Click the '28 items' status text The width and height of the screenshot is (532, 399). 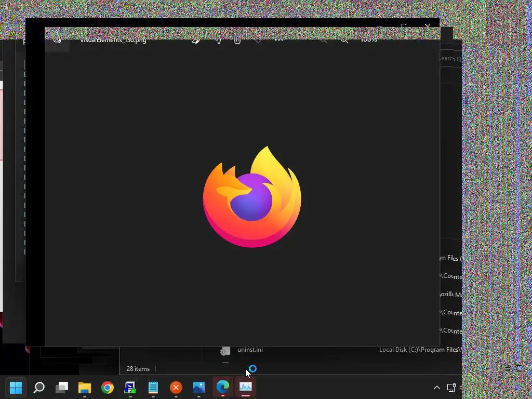click(x=138, y=368)
